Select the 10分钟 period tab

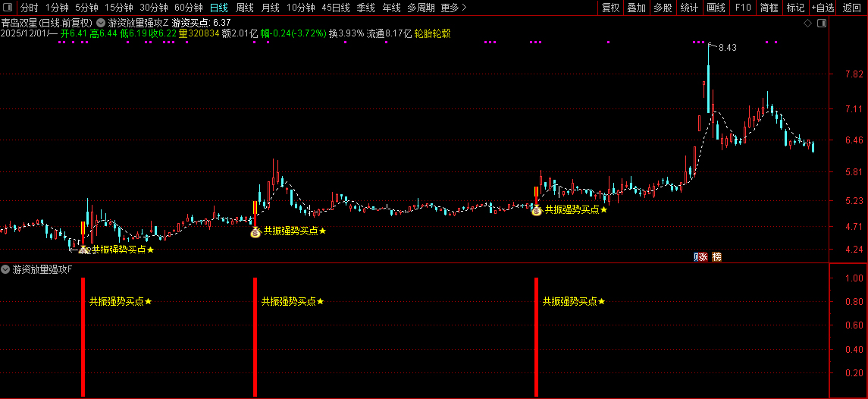[301, 8]
